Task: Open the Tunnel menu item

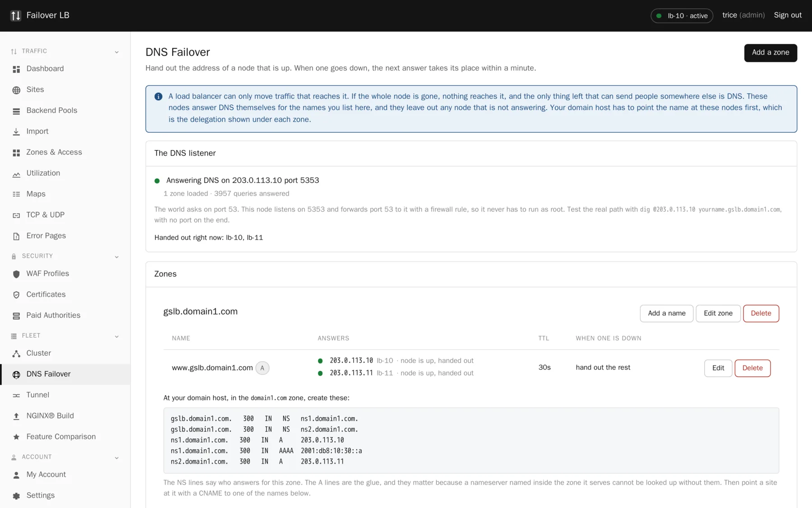Action: tap(65, 395)
